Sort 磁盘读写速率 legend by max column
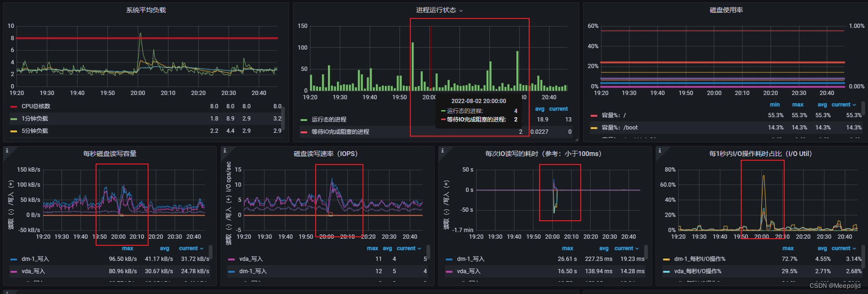The image size is (868, 294). tap(372, 248)
